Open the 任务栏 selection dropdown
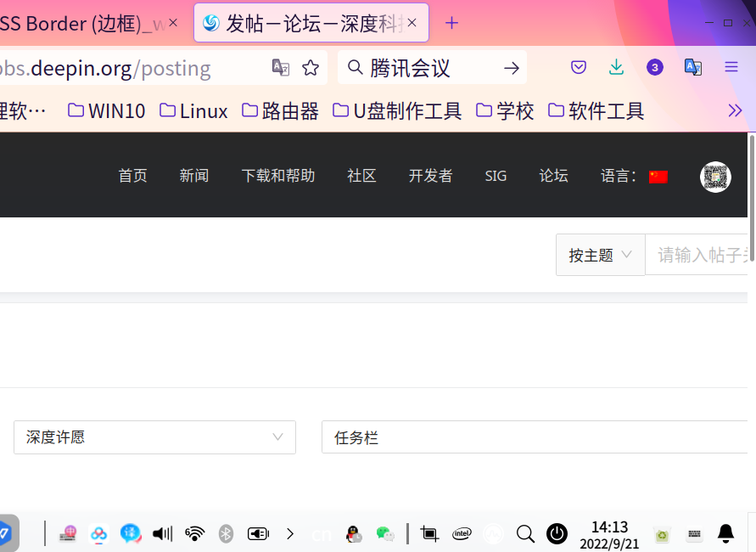The width and height of the screenshot is (756, 552). pos(535,437)
